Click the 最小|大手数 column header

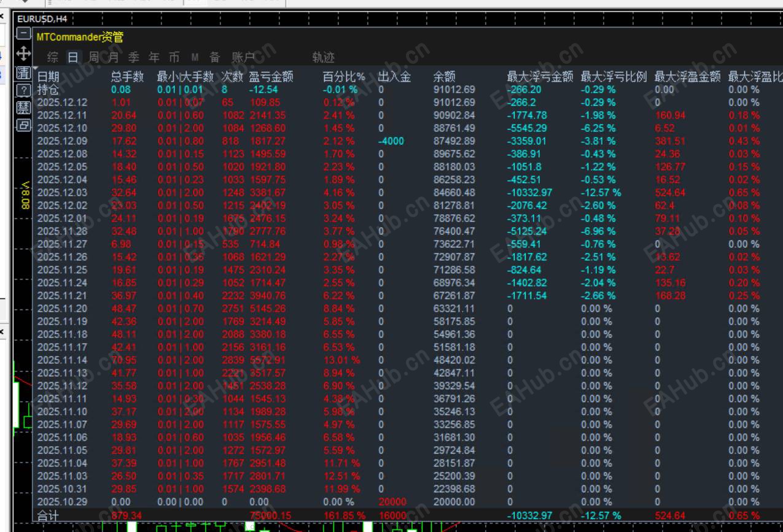pyautogui.click(x=185, y=77)
